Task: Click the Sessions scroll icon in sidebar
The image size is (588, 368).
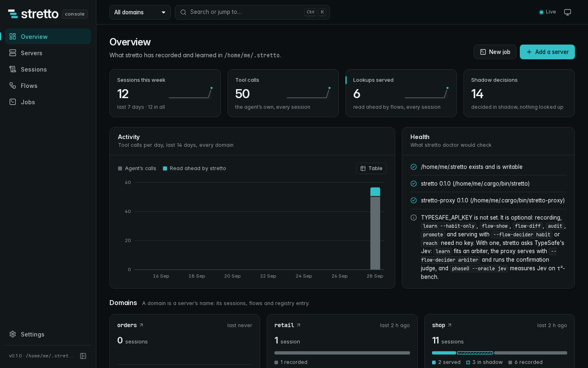Action: (13, 69)
